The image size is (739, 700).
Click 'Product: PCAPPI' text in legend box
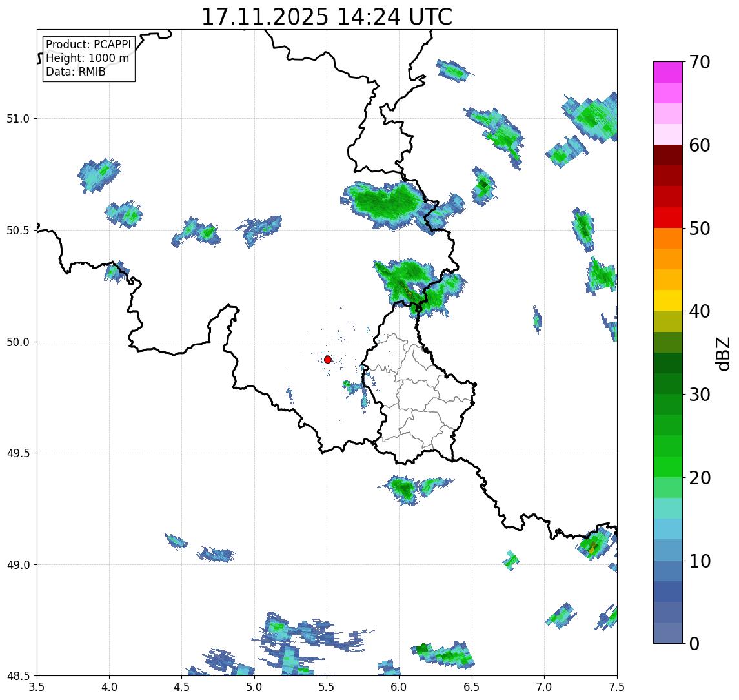[88, 45]
